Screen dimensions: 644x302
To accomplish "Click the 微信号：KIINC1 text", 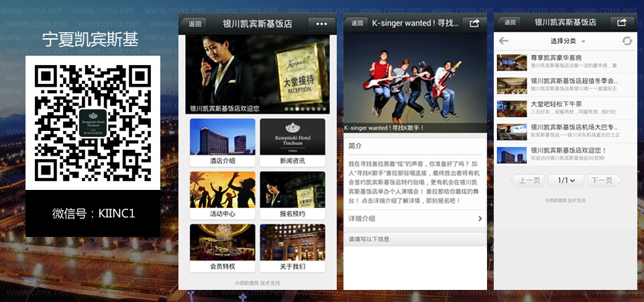I will click(94, 213).
